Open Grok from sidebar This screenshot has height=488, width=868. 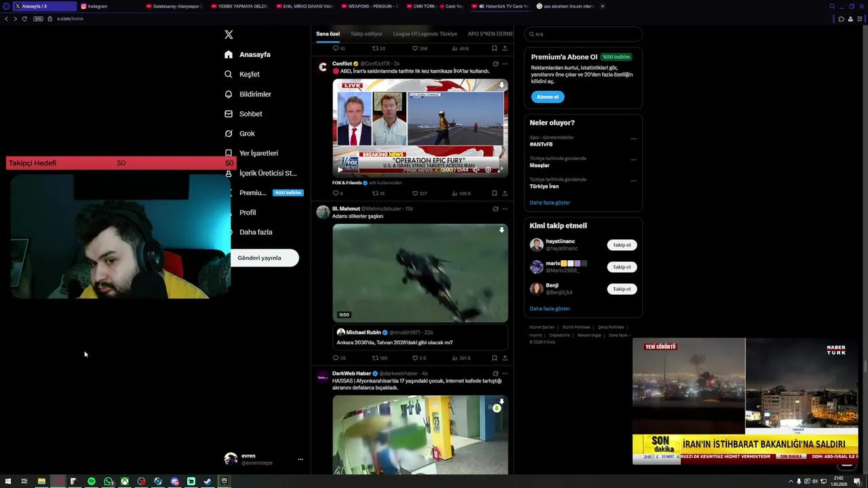click(x=239, y=134)
